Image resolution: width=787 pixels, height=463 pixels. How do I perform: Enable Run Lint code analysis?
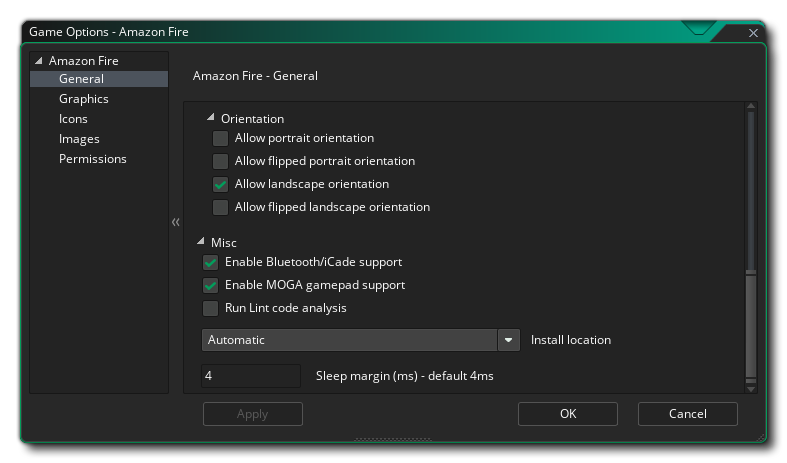210,308
